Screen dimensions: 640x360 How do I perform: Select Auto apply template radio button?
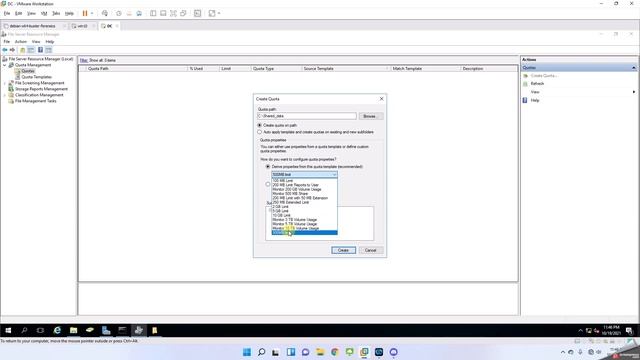[260, 132]
